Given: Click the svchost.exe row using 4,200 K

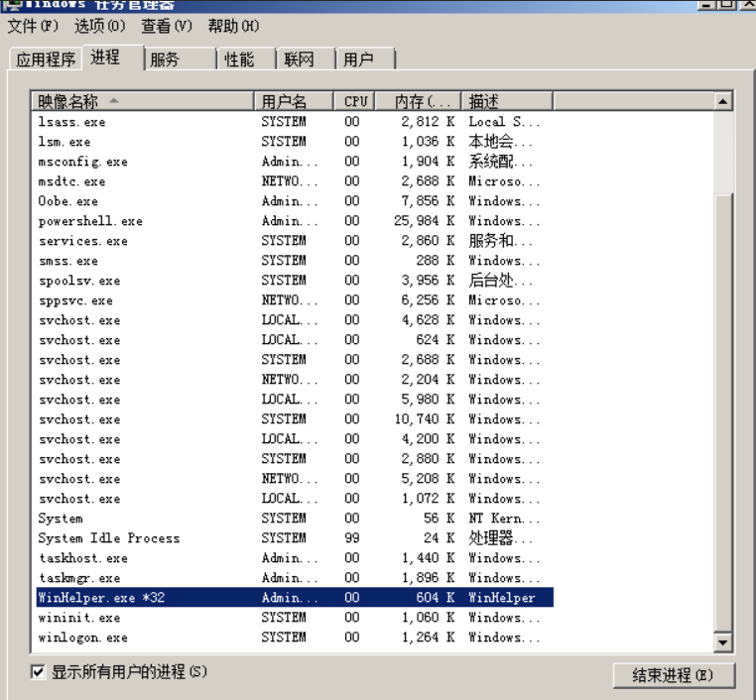Looking at the screenshot, I should pyautogui.click(x=293, y=439).
